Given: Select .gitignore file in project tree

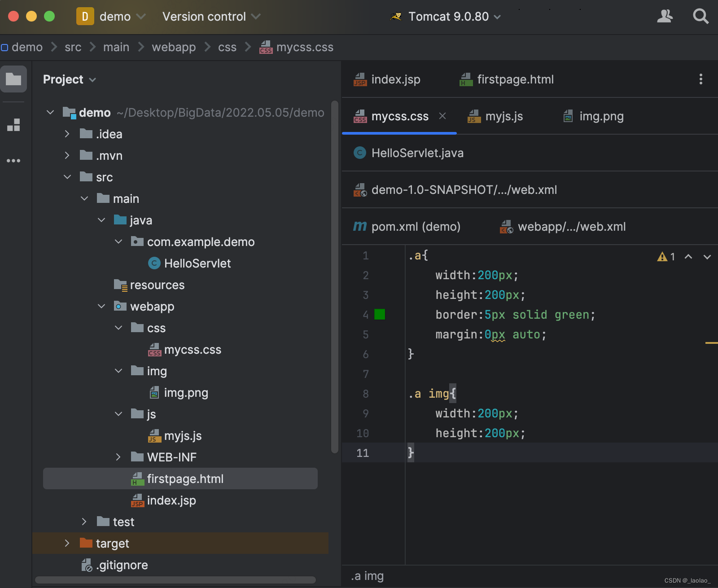Looking at the screenshot, I should click(114, 565).
